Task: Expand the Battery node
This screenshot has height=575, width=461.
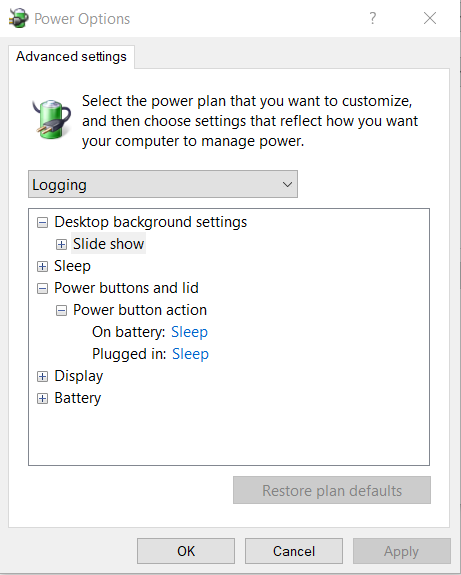Action: 43,398
